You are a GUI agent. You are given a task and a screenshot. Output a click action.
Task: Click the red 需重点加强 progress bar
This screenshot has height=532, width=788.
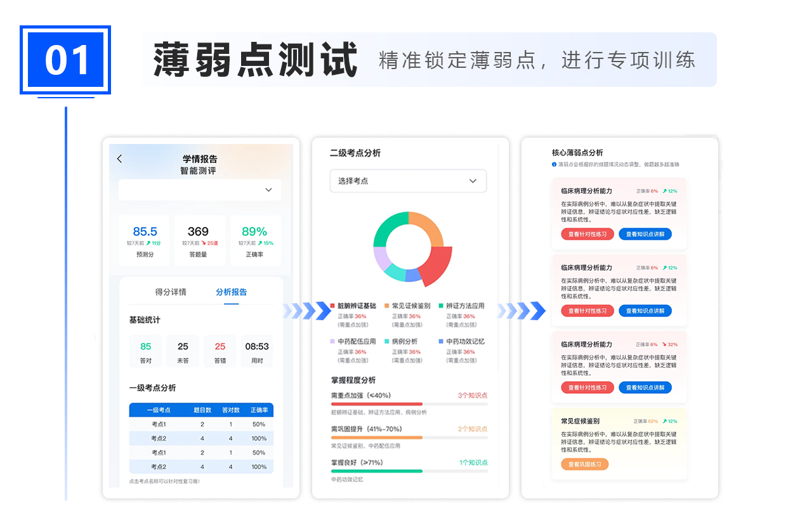click(376, 404)
